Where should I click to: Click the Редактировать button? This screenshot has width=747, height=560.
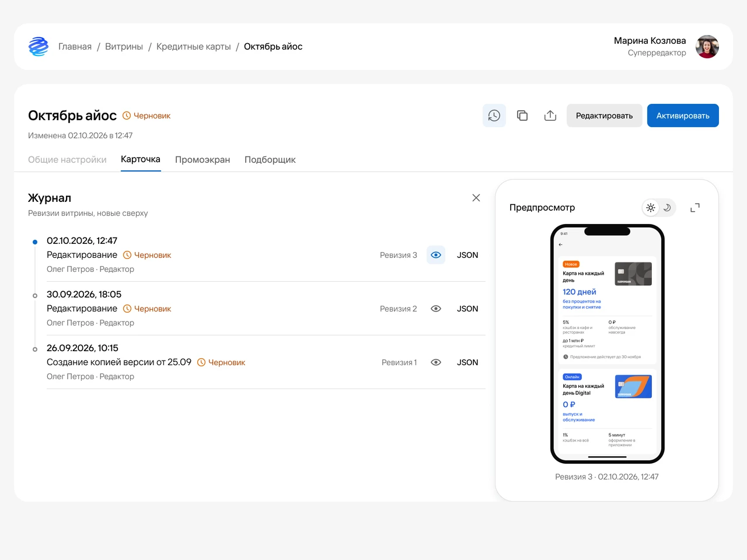[605, 116]
